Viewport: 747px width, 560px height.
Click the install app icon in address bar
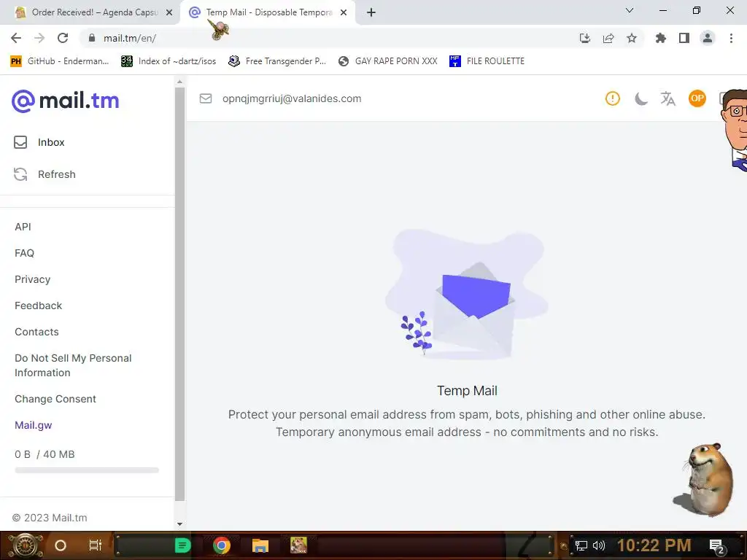click(x=585, y=38)
